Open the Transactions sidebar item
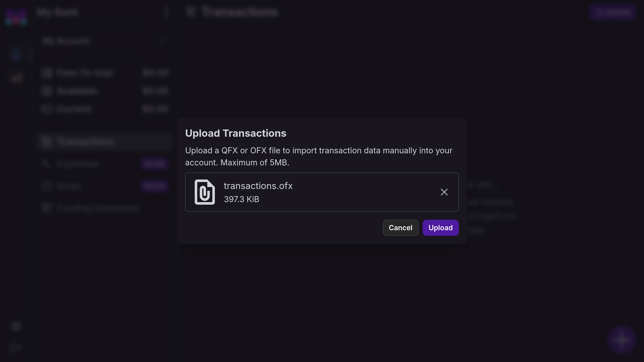The height and width of the screenshot is (362, 644). [86, 142]
